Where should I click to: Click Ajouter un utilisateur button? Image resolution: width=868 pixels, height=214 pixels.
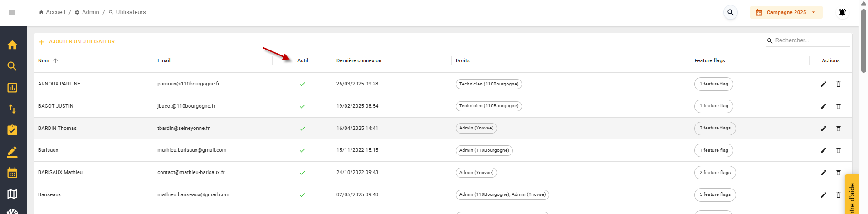pyautogui.click(x=77, y=42)
